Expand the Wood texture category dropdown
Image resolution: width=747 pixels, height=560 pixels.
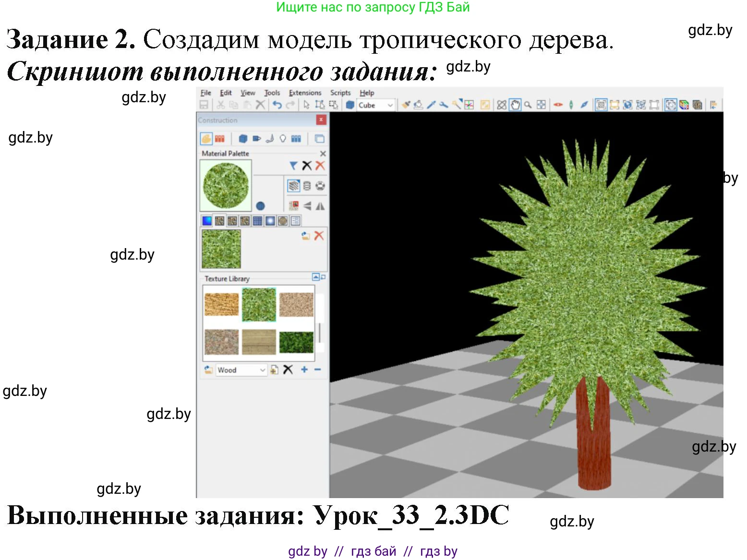(262, 370)
